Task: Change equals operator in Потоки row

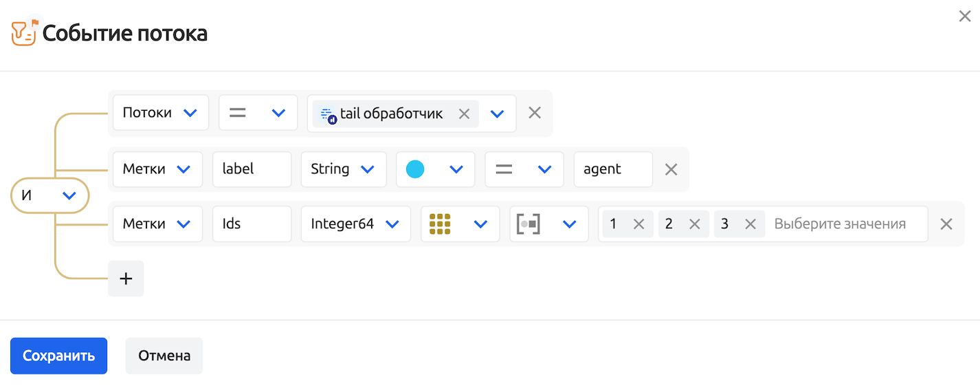Action: pos(258,113)
